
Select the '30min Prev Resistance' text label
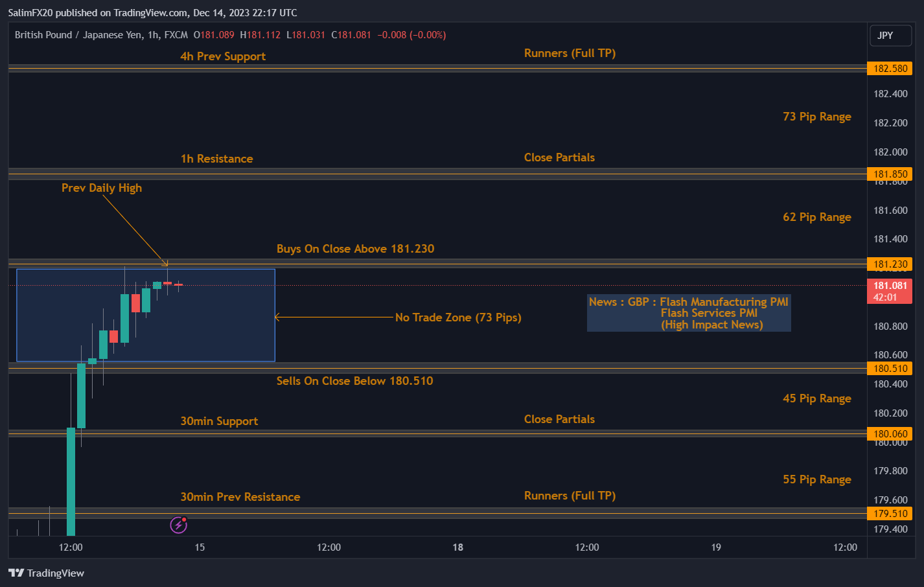(x=240, y=497)
